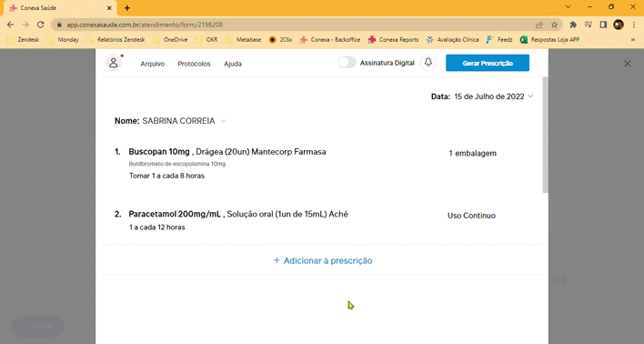Screen dimensions: 644x344
Task: Open the Conexa - Backoffice bookmark
Action: (330, 40)
